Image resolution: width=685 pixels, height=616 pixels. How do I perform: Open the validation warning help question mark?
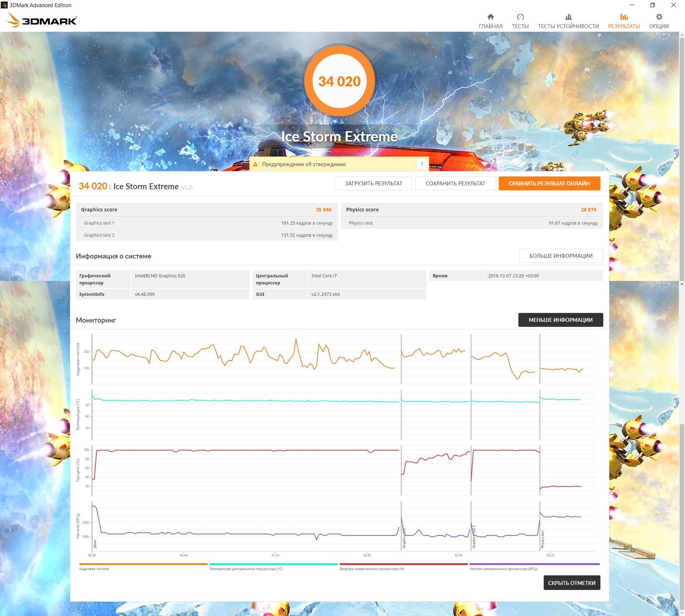[x=422, y=164]
